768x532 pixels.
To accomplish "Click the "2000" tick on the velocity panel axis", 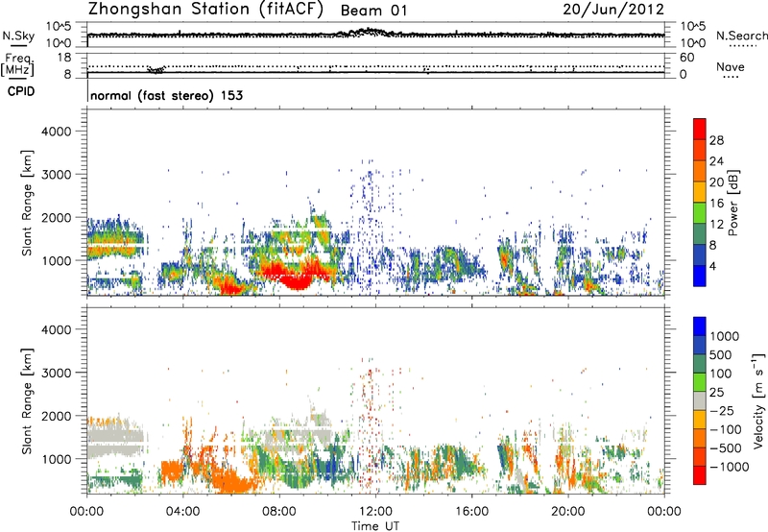I will click(x=56, y=416).
